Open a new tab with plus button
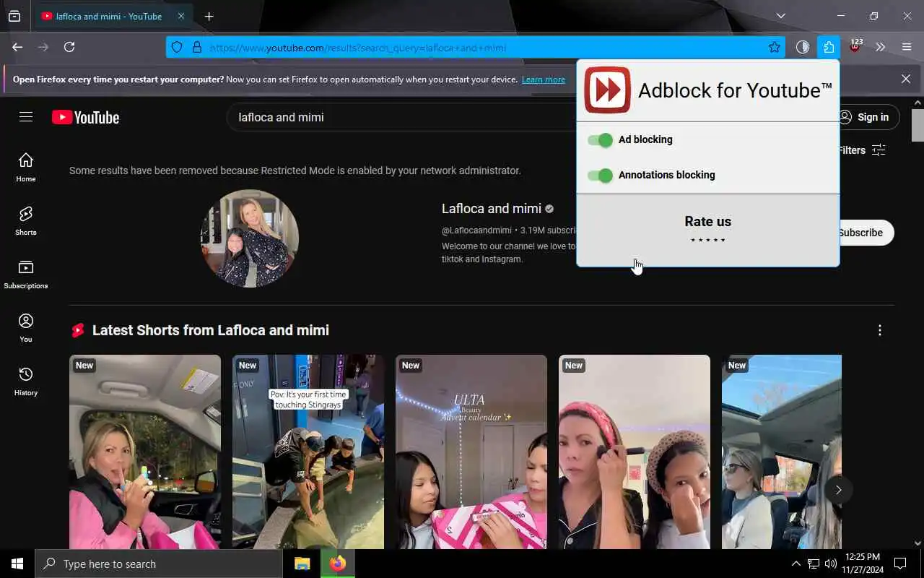The width and height of the screenshot is (924, 578). click(209, 16)
